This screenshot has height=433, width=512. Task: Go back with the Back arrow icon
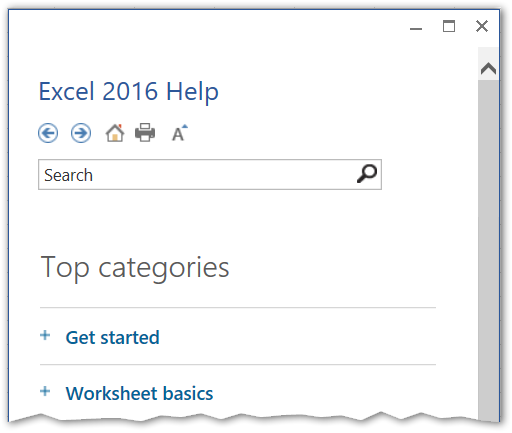48,133
